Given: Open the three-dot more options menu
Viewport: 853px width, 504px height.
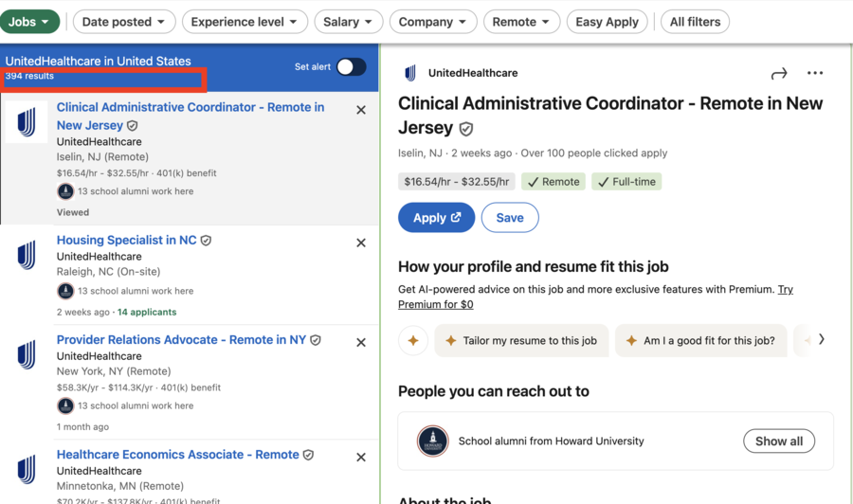Looking at the screenshot, I should pos(815,73).
